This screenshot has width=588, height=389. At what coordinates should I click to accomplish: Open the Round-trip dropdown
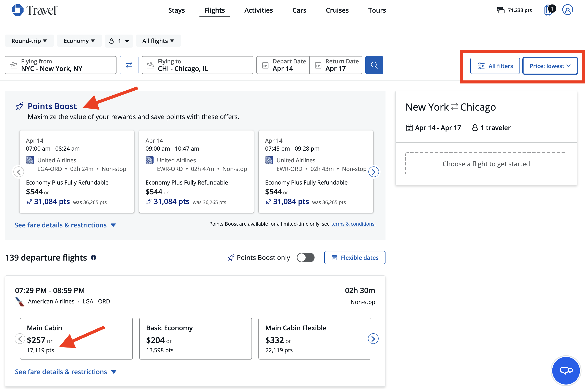pos(29,41)
